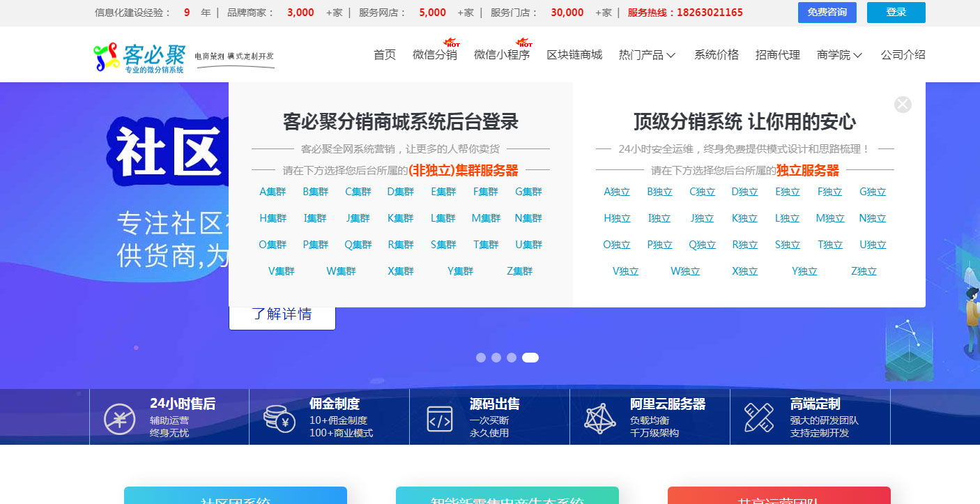The image size is (980, 504).
Task: Open the 系统价格 page
Action: (x=716, y=55)
